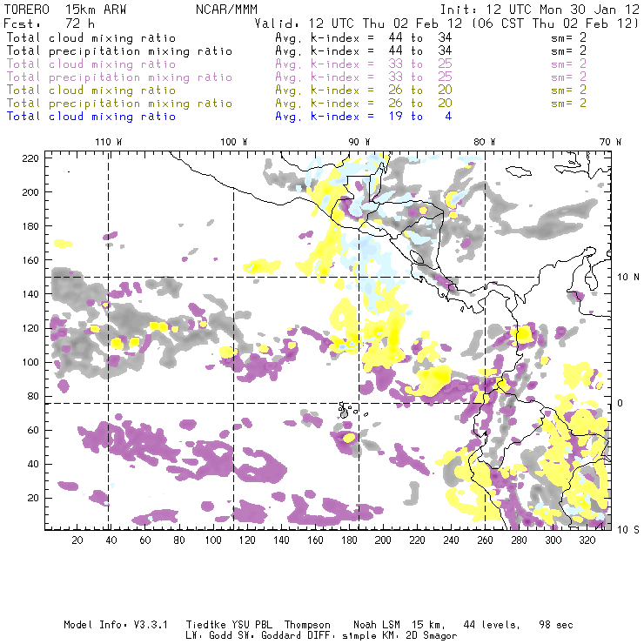644x644 pixels.
Task: Select the "70 W" longitude label
Action: [610, 142]
